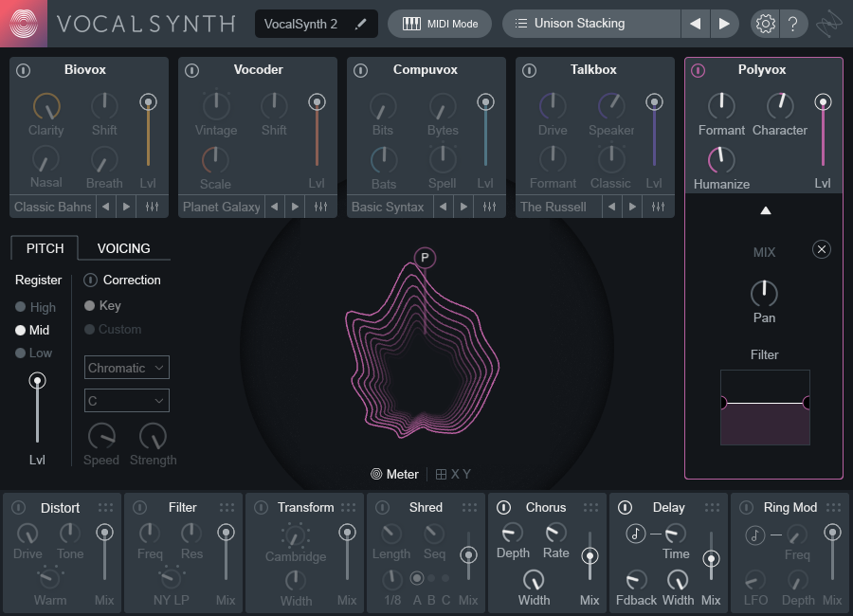Image resolution: width=853 pixels, height=616 pixels.
Task: Click the Delay time note sync icon
Action: (x=635, y=534)
